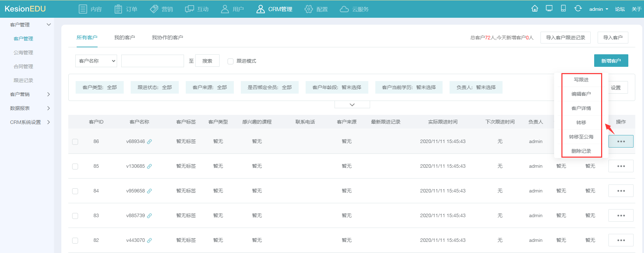Choose 编辑客户 from the popup menu
The width and height of the screenshot is (644, 253).
581,94
